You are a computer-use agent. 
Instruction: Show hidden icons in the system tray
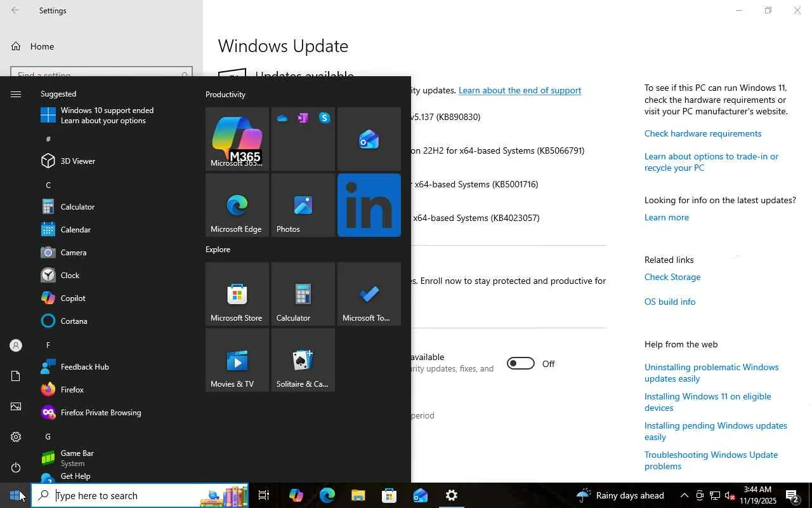(684, 495)
